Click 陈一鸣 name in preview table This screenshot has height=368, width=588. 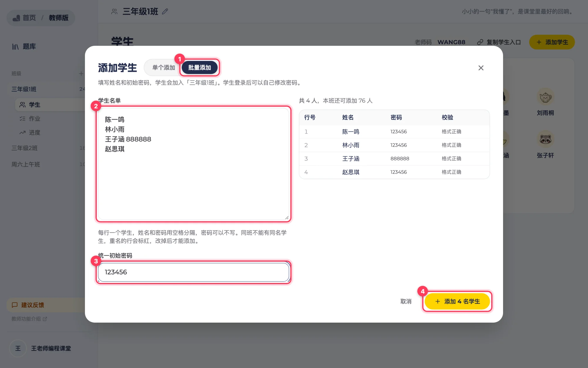pos(351,132)
